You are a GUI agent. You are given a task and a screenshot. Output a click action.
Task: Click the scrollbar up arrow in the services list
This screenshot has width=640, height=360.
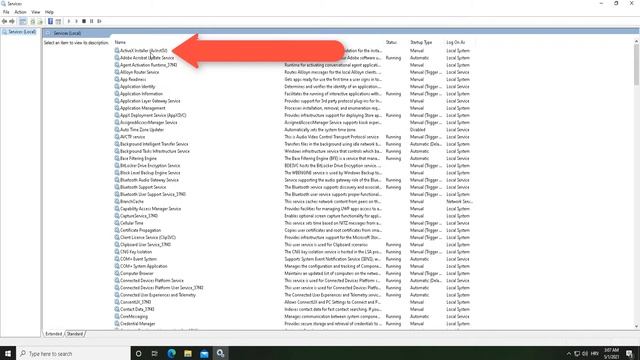(x=636, y=41)
